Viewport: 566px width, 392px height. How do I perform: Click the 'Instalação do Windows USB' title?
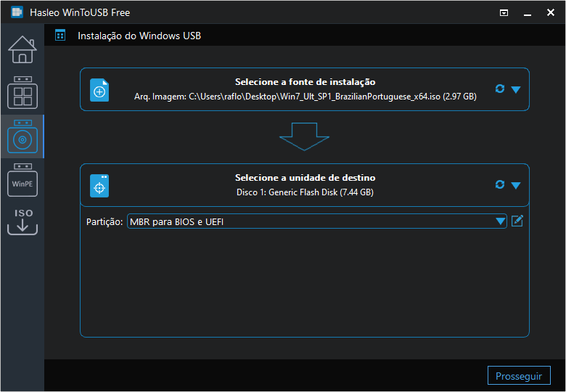click(x=139, y=36)
